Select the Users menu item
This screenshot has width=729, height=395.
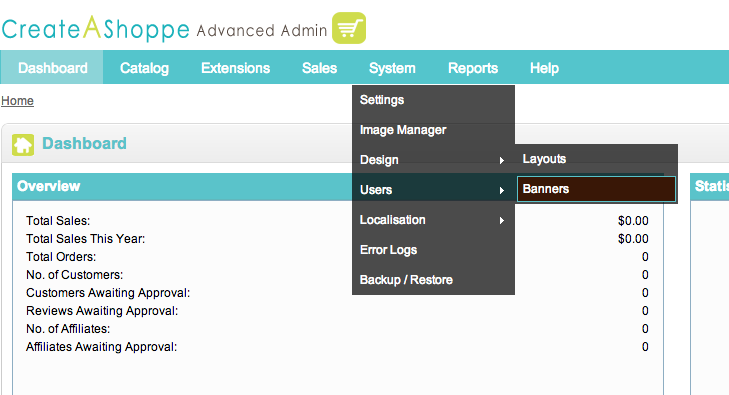coord(433,190)
